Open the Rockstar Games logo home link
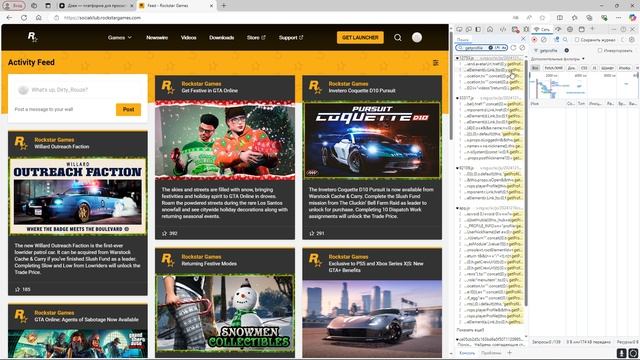 click(x=32, y=37)
